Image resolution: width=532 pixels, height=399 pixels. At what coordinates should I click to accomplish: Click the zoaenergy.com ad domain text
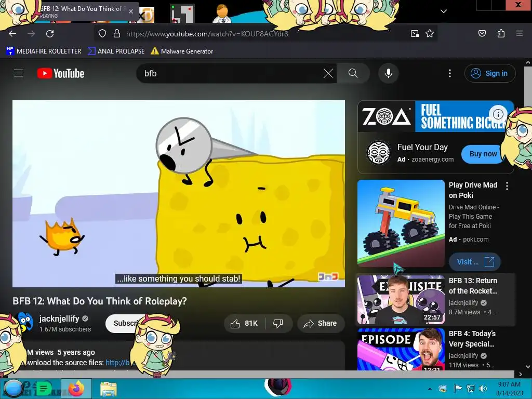click(x=433, y=159)
